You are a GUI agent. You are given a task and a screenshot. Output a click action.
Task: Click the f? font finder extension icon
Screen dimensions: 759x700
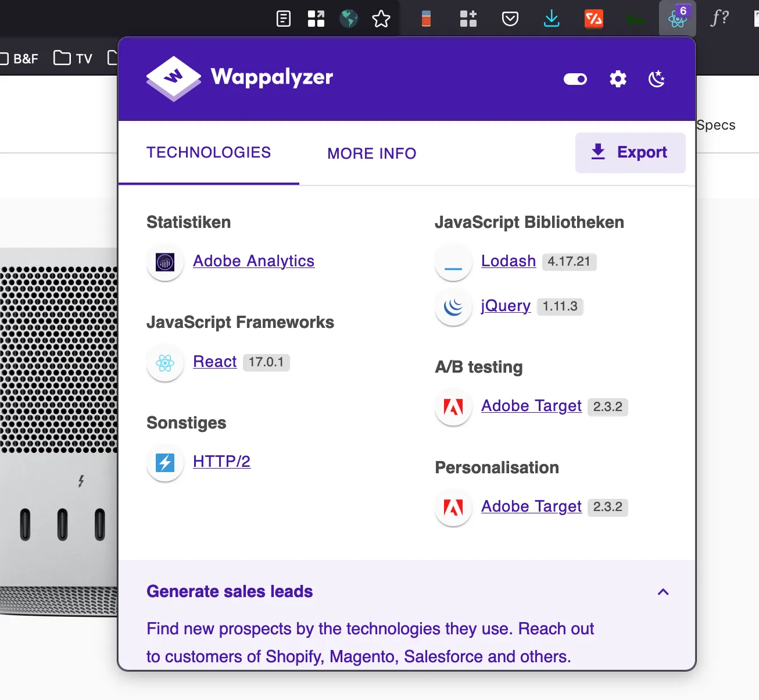(x=720, y=18)
